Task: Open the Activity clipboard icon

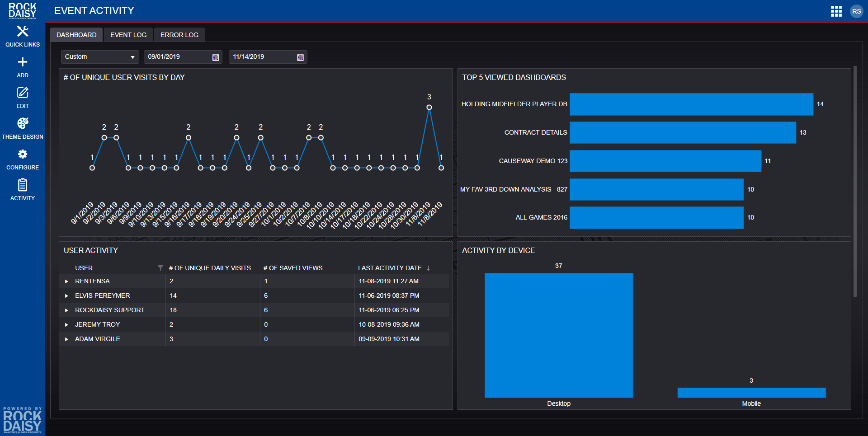Action: click(23, 185)
